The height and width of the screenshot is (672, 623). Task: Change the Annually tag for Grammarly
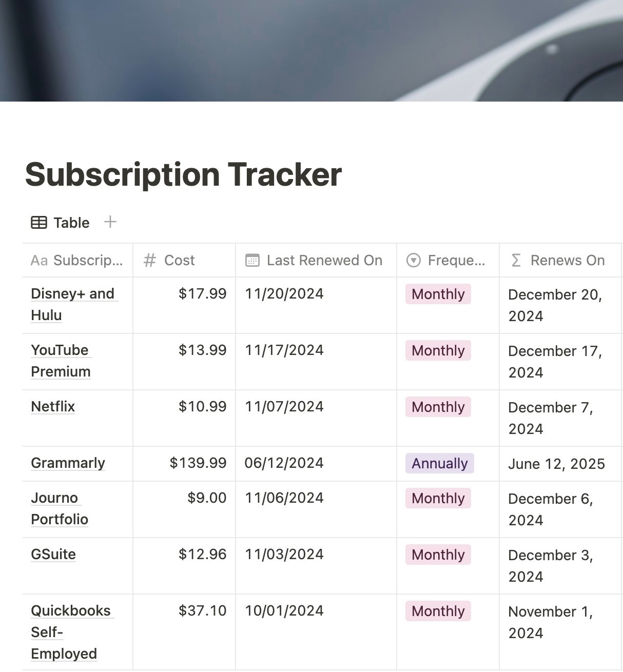tap(440, 463)
